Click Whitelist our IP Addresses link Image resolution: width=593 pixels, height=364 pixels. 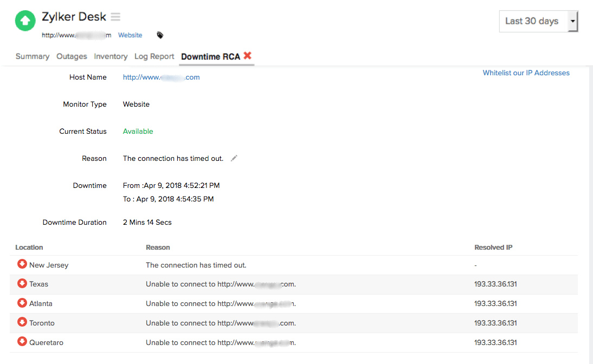click(x=526, y=73)
